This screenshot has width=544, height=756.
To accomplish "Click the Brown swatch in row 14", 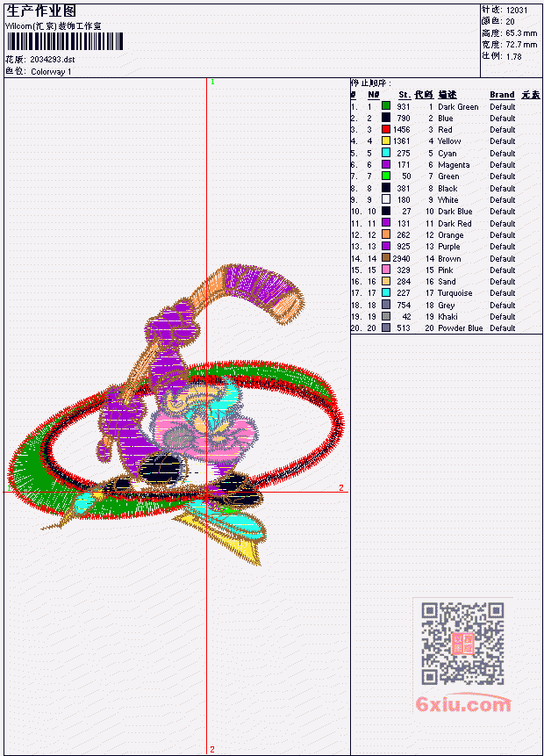I will [386, 258].
